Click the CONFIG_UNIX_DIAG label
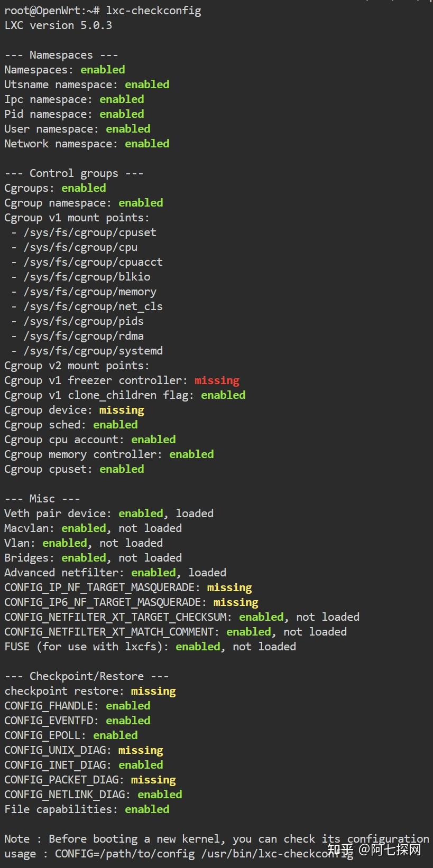 coord(58,750)
